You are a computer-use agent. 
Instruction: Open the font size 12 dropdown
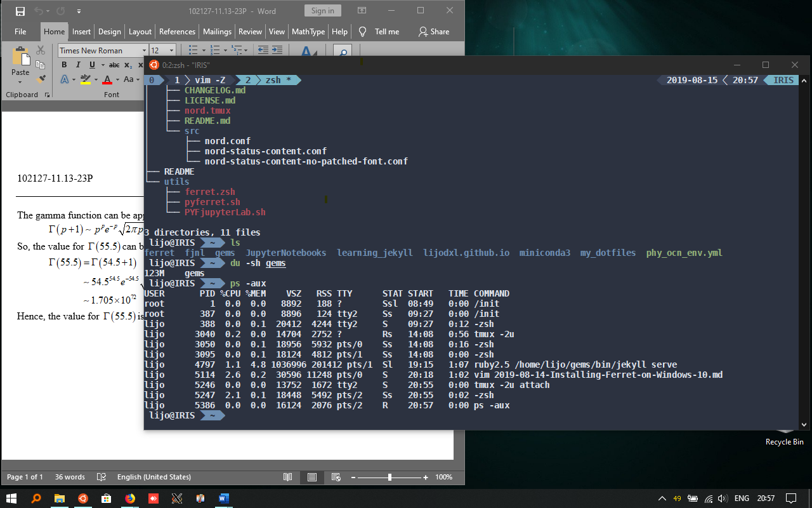(172, 50)
